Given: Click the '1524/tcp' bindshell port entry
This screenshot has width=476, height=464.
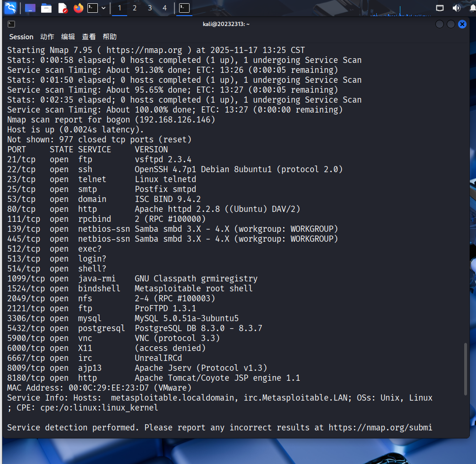Looking at the screenshot, I should coord(26,289).
